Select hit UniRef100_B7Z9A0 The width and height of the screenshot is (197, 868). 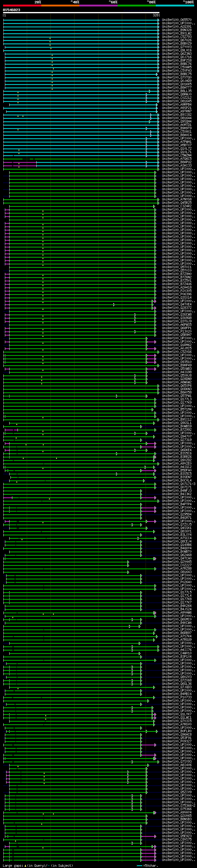pyautogui.click(x=177, y=274)
